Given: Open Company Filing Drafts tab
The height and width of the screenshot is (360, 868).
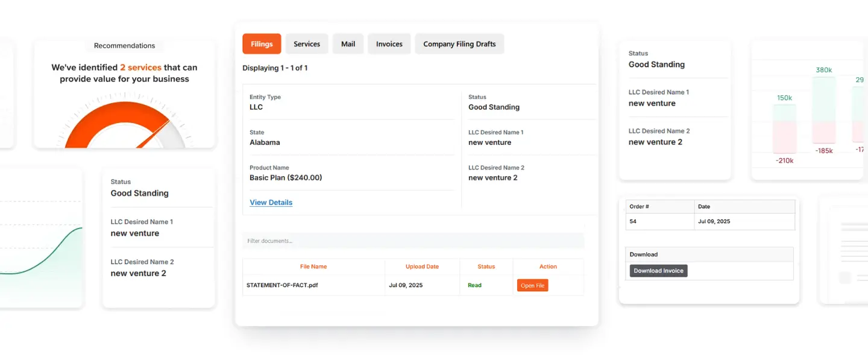Looking at the screenshot, I should tap(459, 44).
